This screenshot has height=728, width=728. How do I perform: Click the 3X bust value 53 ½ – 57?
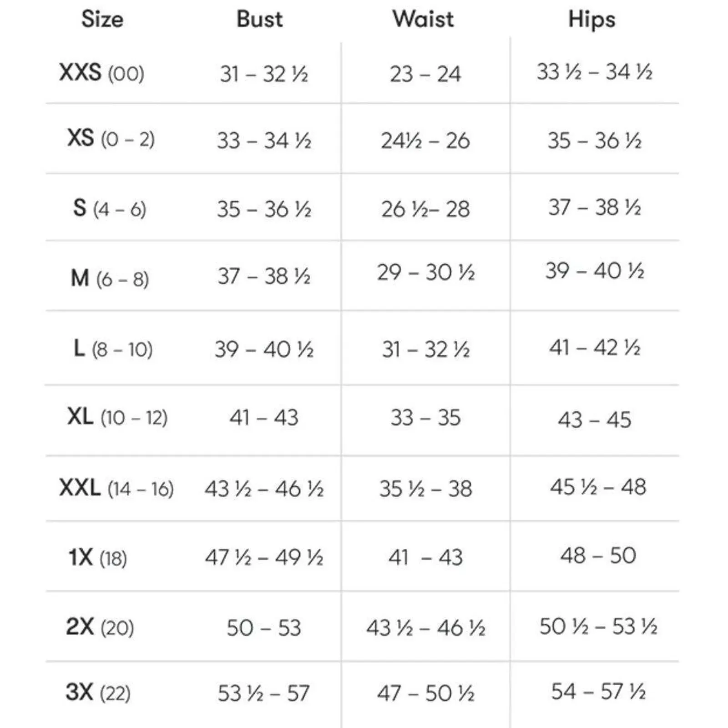coord(263,694)
